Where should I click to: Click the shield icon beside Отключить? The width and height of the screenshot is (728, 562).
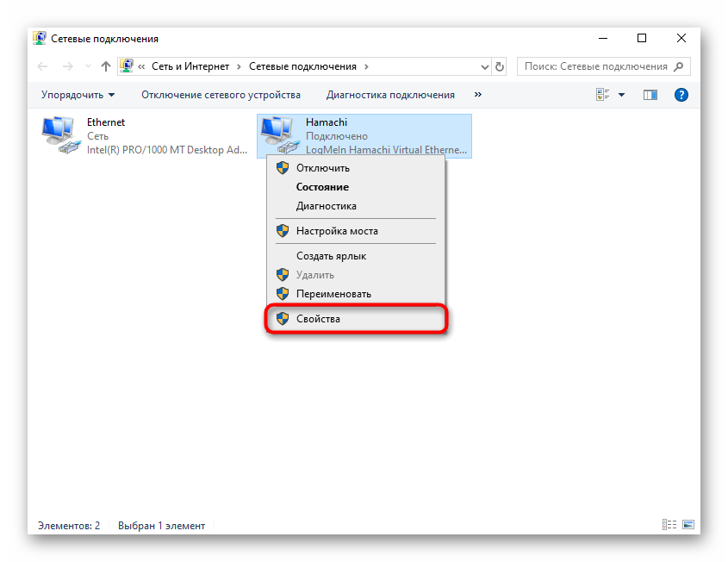(x=283, y=168)
